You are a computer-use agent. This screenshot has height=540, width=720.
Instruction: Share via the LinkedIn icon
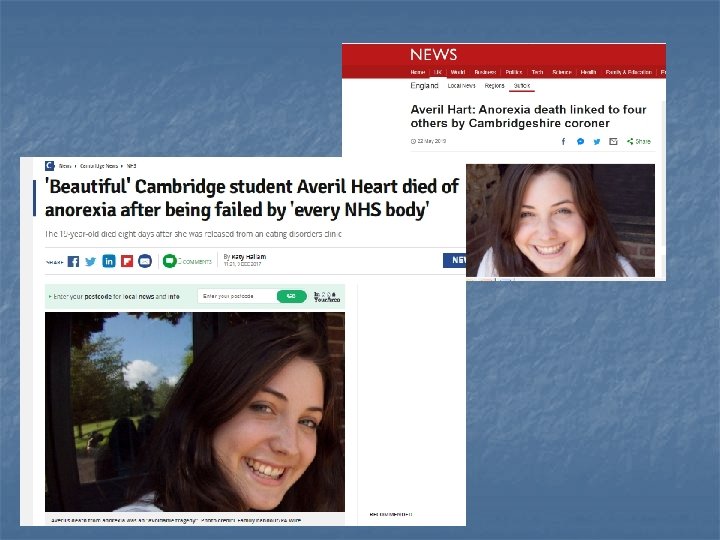point(109,261)
